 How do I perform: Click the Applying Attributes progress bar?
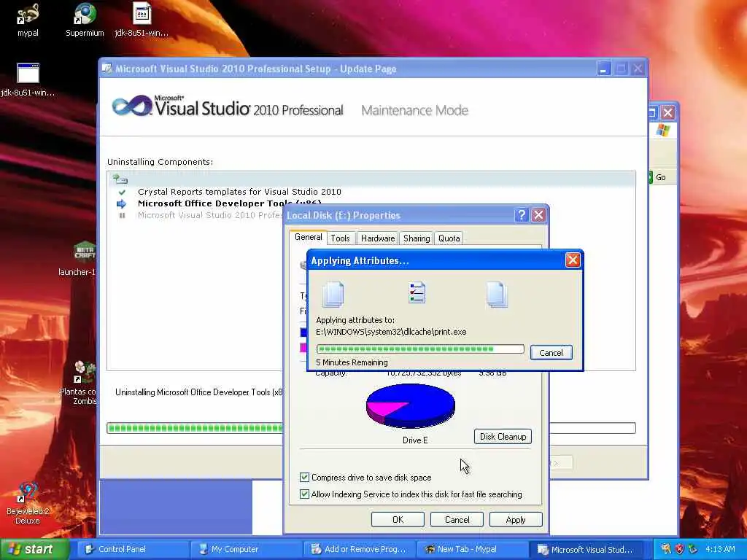pos(420,349)
